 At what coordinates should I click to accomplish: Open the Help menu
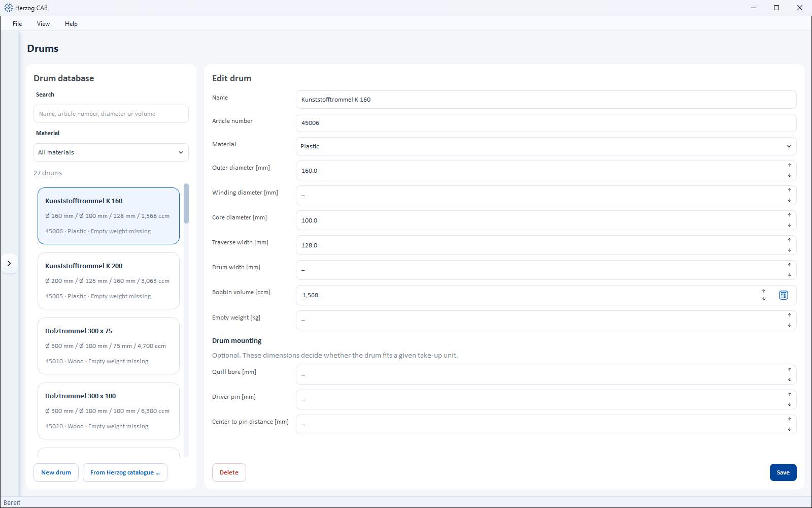click(x=71, y=24)
